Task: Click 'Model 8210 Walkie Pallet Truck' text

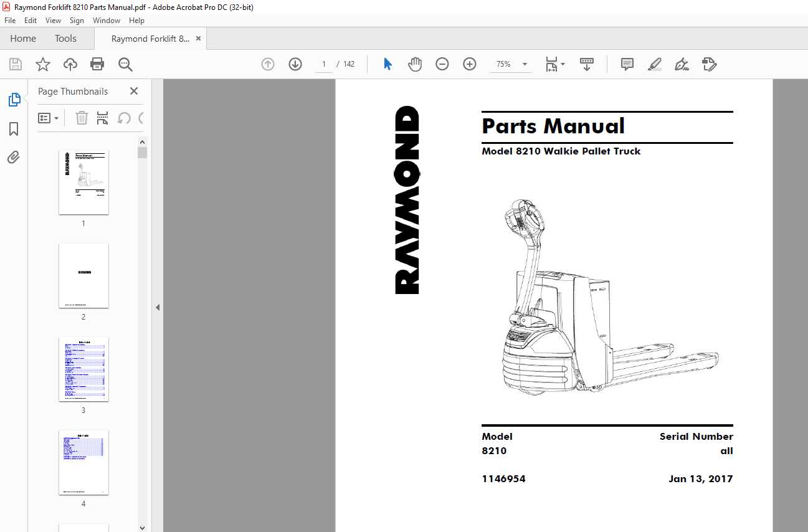Action: coord(561,151)
